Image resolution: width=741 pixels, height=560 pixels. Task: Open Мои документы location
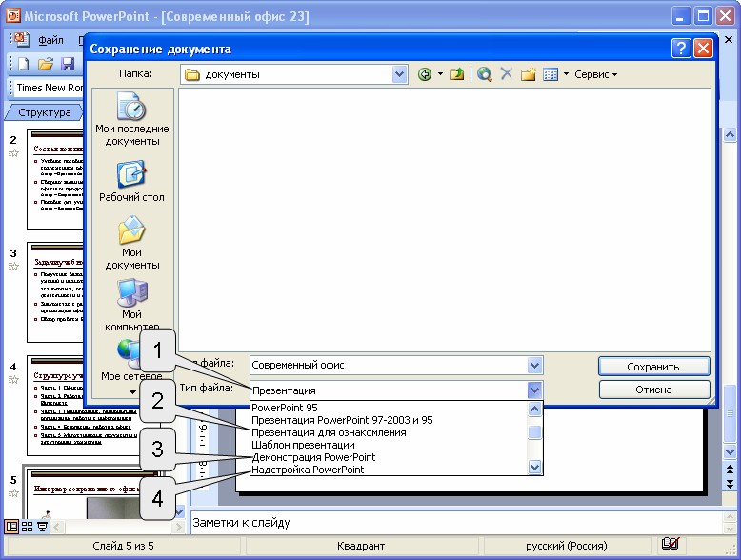(x=131, y=244)
